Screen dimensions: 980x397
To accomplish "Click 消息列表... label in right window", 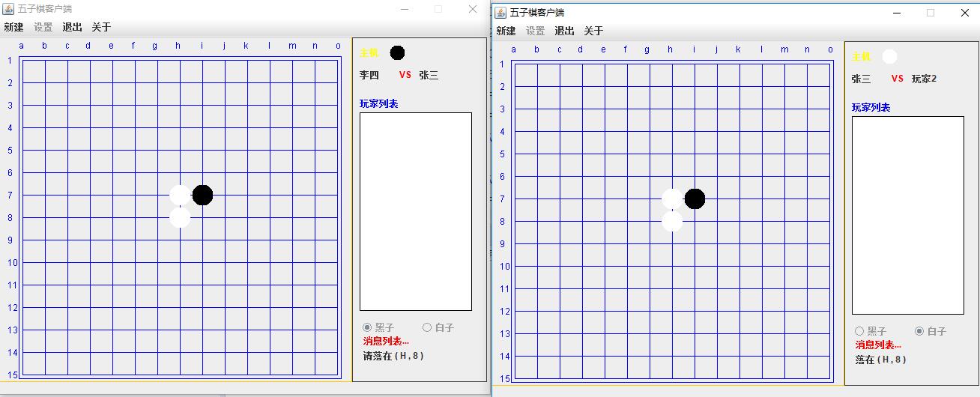I will [x=878, y=345].
